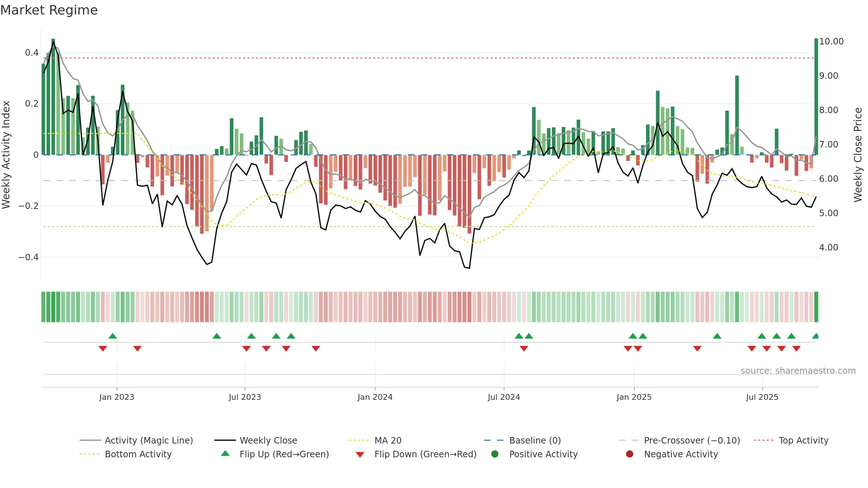Click the Jul 2025 x-axis label

point(762,397)
